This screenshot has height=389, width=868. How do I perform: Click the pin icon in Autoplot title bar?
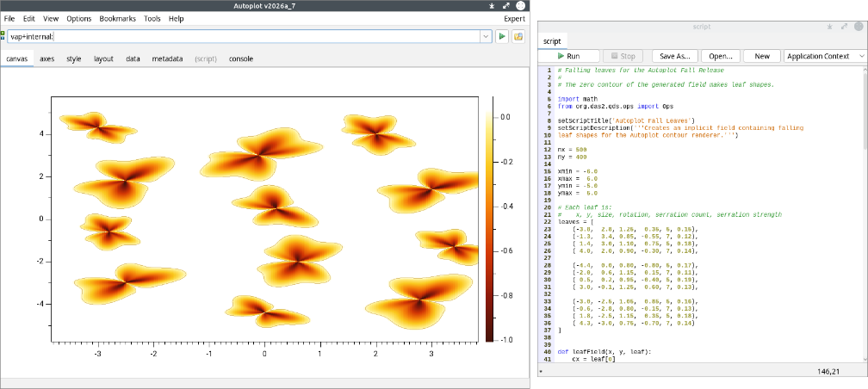[x=492, y=5]
